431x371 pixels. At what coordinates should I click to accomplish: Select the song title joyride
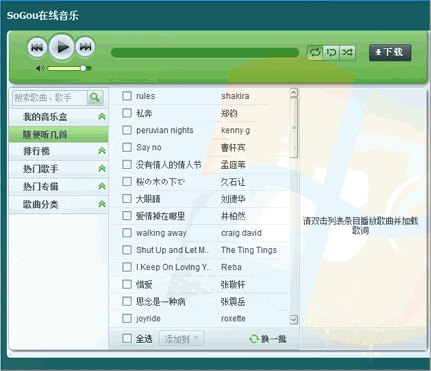148,319
